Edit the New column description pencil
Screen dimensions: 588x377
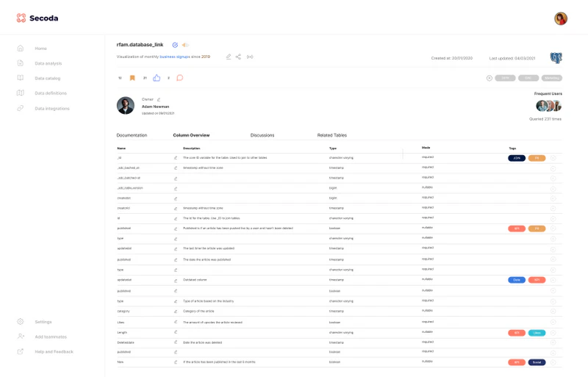[x=176, y=362]
